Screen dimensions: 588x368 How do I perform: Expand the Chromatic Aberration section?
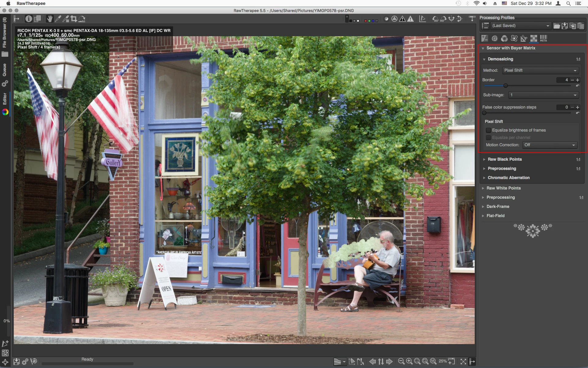[x=508, y=178]
